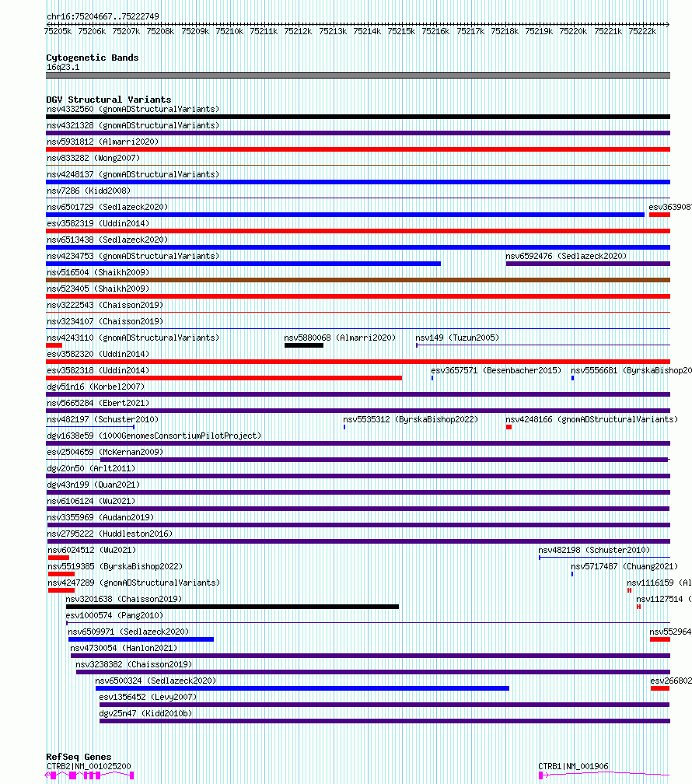692x784 pixels.
Task: Open nsv4243110 gnomAD variant label
Action: [x=133, y=338]
